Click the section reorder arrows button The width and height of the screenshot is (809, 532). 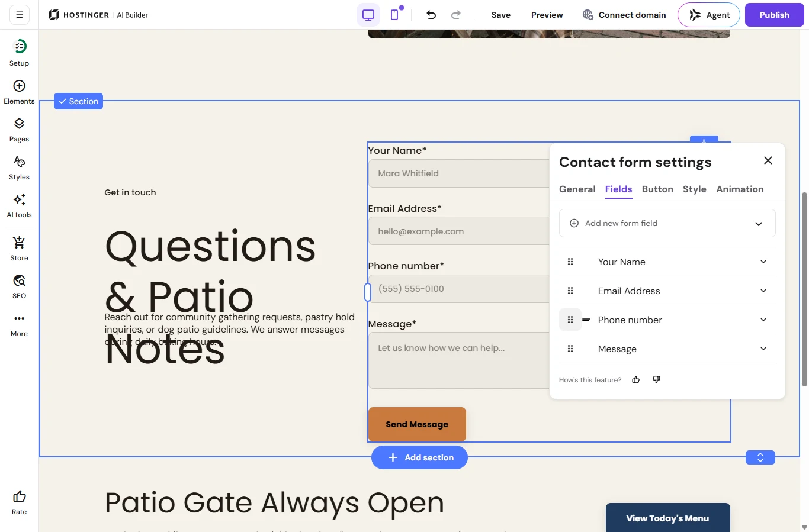point(760,457)
